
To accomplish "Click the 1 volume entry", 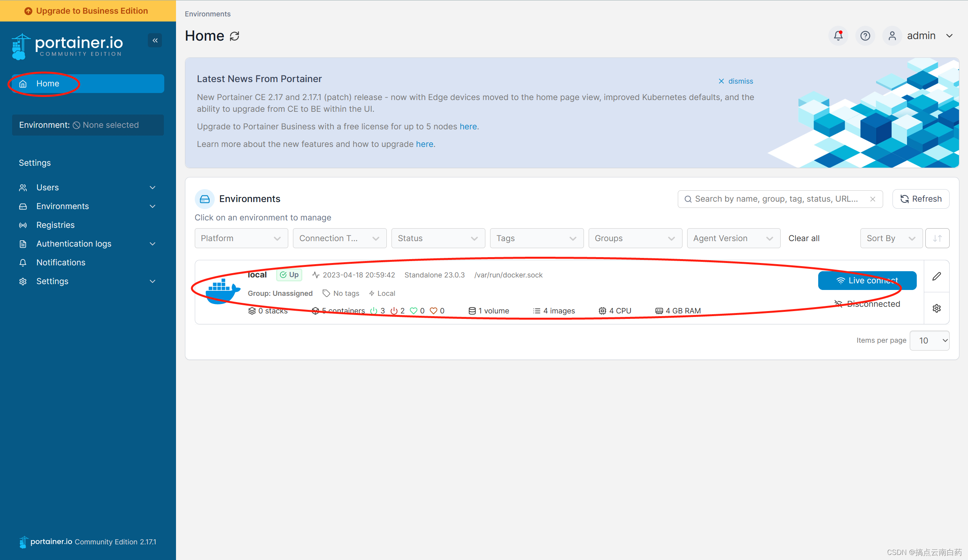I will [x=489, y=311].
